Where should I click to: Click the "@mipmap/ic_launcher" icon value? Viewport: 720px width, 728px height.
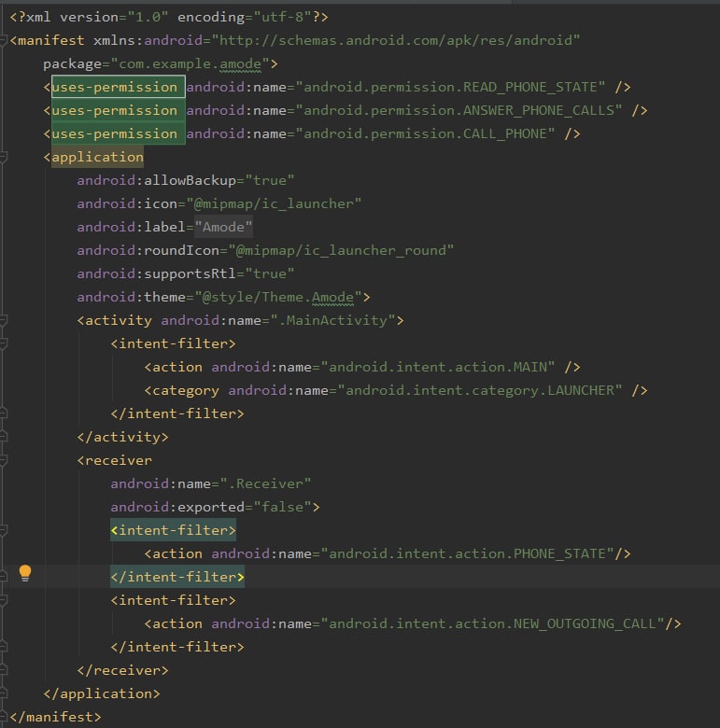(x=274, y=203)
